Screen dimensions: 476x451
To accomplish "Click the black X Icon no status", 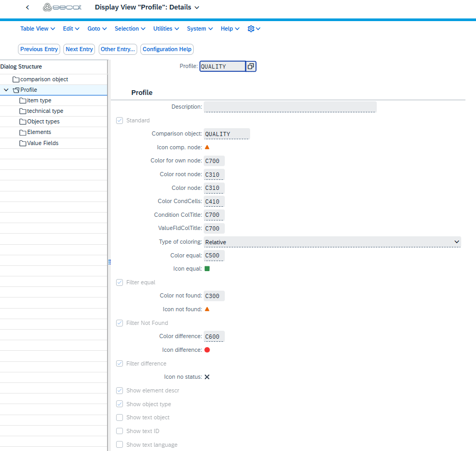I will tap(207, 377).
